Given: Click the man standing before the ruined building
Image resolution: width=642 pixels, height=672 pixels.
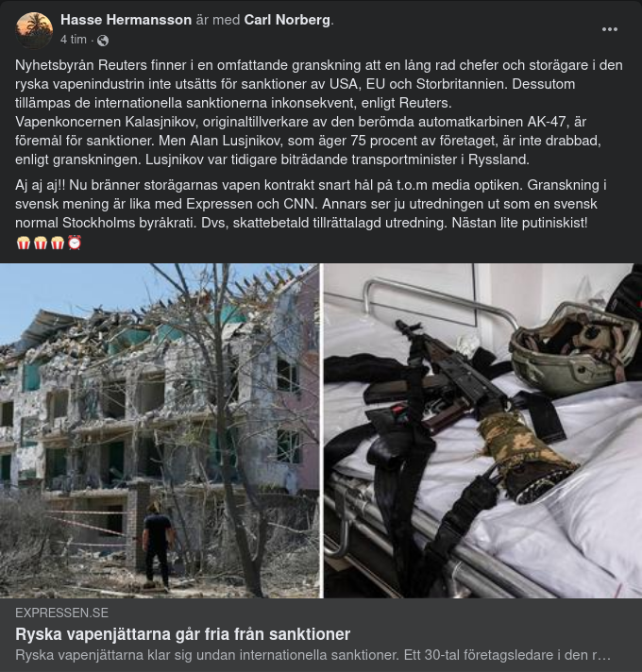Looking at the screenshot, I should pyautogui.click(x=158, y=545).
